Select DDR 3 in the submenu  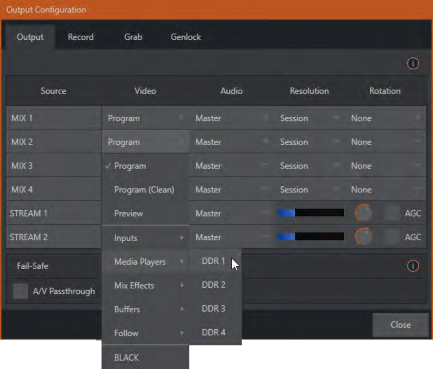click(215, 308)
